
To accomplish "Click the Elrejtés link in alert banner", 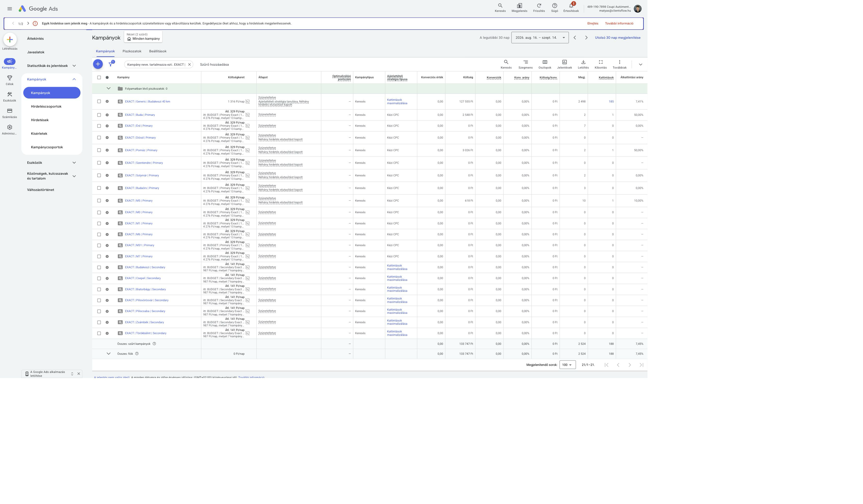I will (592, 24).
